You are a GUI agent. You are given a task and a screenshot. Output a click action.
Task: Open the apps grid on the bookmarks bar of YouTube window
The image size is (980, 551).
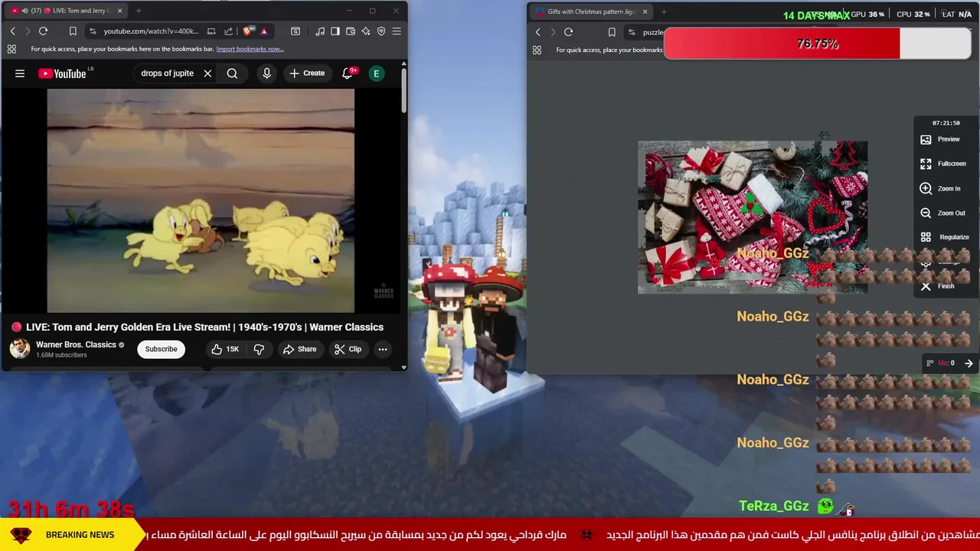coord(11,49)
